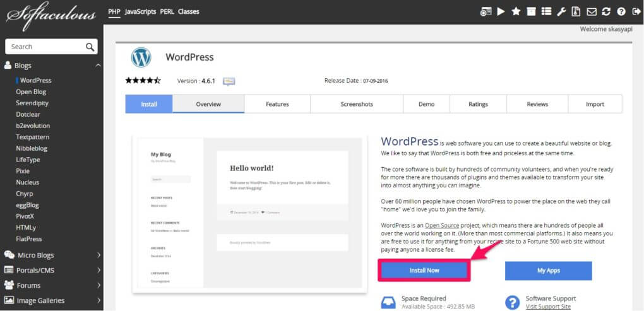Follow the Open Source link
This screenshot has height=311, width=644.
[442, 225]
